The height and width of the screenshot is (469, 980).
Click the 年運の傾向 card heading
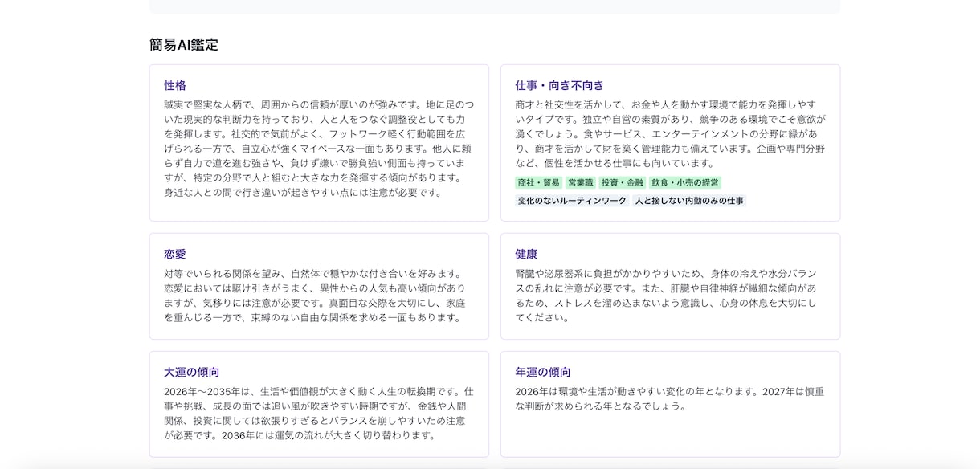pos(543,372)
